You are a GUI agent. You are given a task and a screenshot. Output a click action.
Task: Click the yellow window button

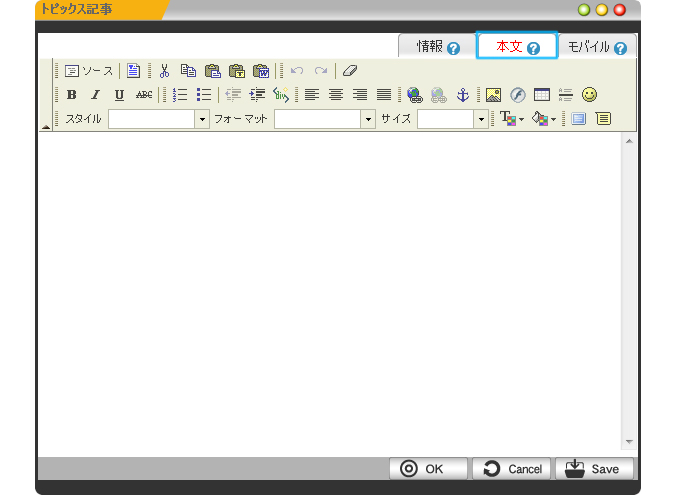pos(602,10)
